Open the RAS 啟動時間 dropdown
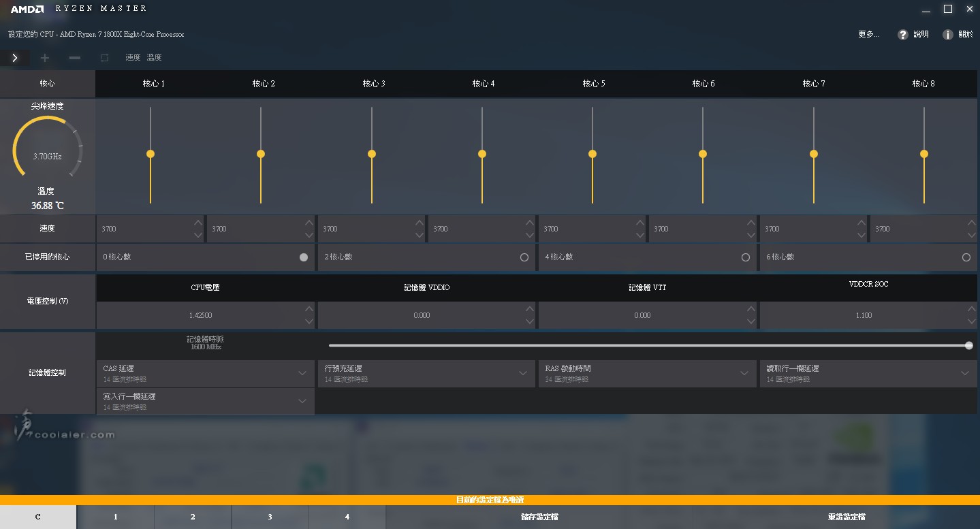This screenshot has height=529, width=980. point(648,374)
